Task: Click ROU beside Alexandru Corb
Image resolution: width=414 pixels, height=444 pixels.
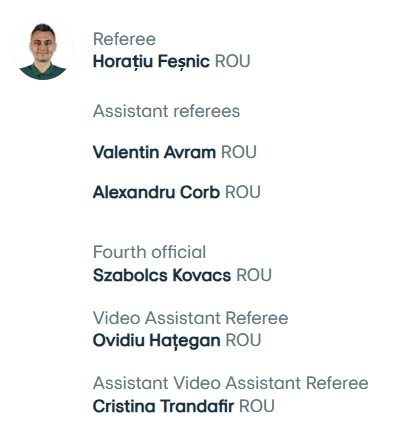Action: coord(243,192)
